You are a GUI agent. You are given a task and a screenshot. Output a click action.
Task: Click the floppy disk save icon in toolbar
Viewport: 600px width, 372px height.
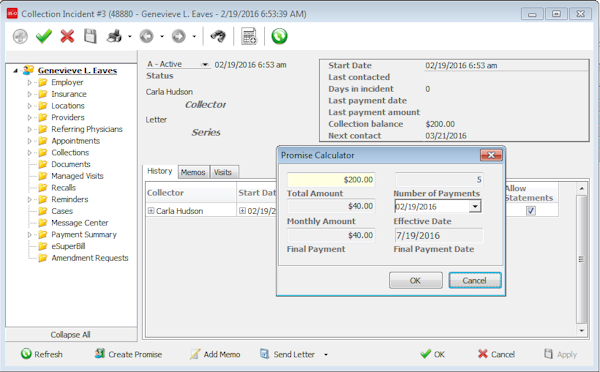pyautogui.click(x=90, y=36)
